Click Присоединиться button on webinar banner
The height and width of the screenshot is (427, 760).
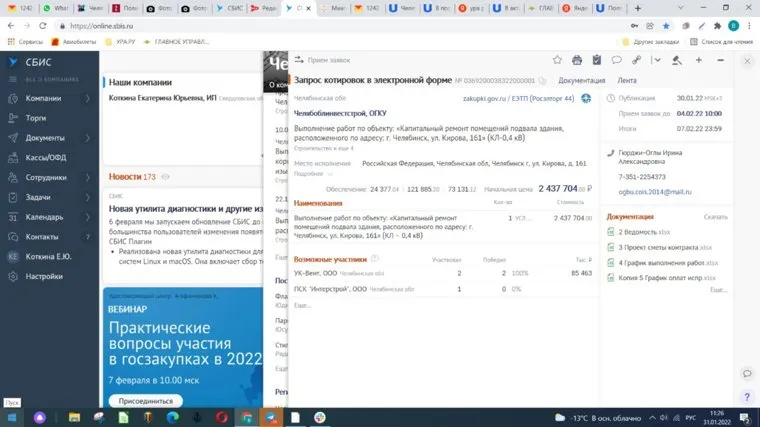145,400
